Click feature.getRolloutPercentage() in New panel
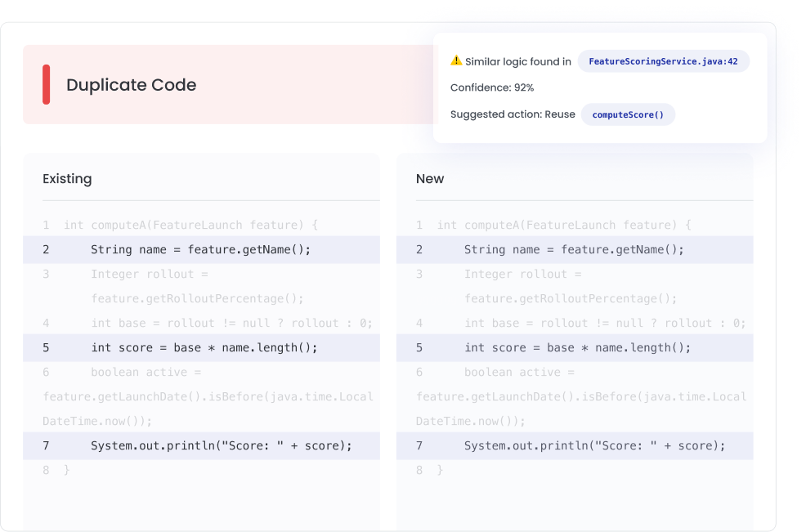The width and height of the screenshot is (806, 532). 571,298
